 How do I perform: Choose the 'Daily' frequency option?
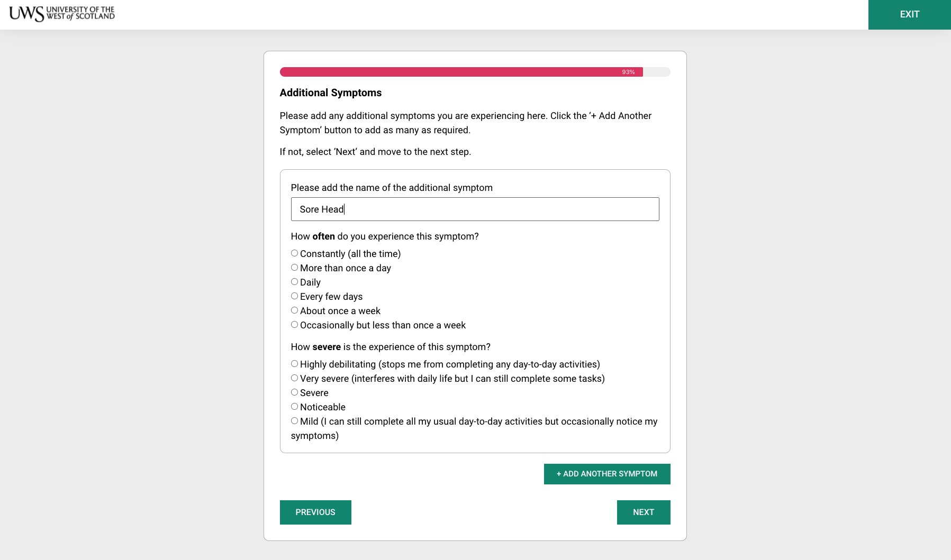pyautogui.click(x=294, y=282)
